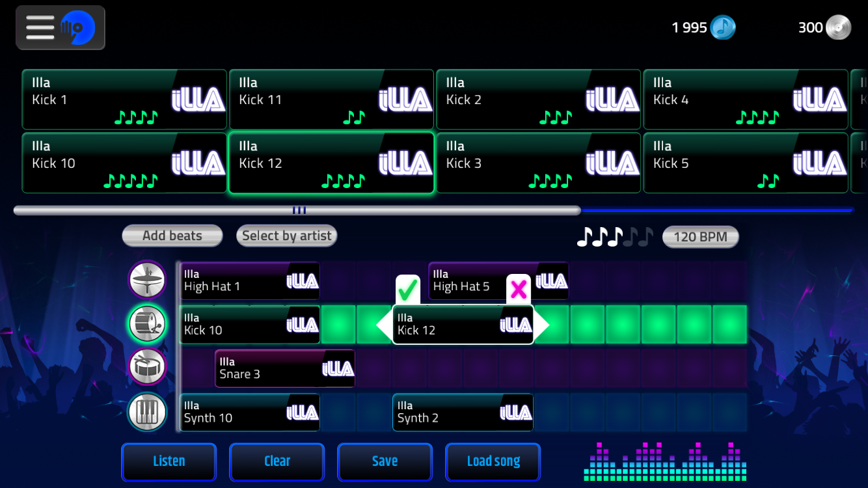The height and width of the screenshot is (488, 868).
Task: Choose the Illa Kick 3 sample card
Action: [x=538, y=163]
